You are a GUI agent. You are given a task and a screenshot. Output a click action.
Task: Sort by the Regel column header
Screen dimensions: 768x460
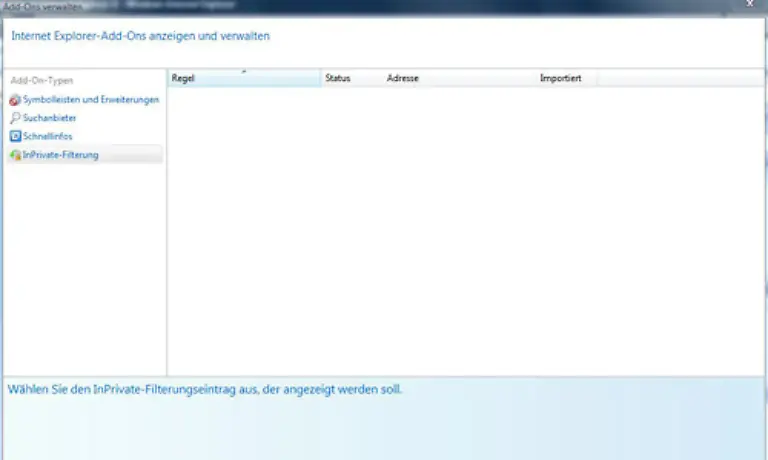click(x=244, y=78)
